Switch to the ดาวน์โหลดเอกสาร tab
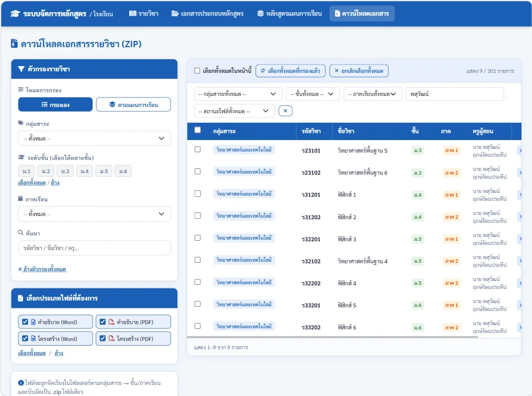532x396 pixels. click(x=361, y=14)
